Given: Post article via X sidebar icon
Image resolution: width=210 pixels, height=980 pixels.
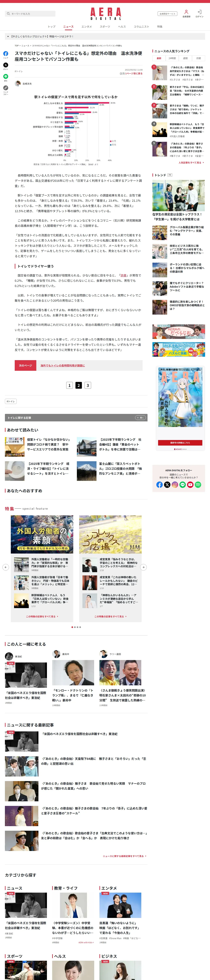Looking at the screenshot, I should tap(6, 65).
